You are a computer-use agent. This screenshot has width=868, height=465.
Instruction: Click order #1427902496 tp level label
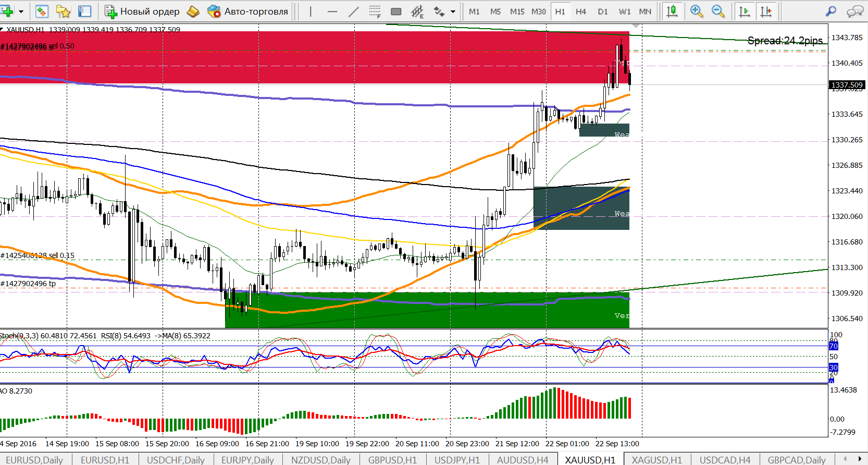coord(28,284)
